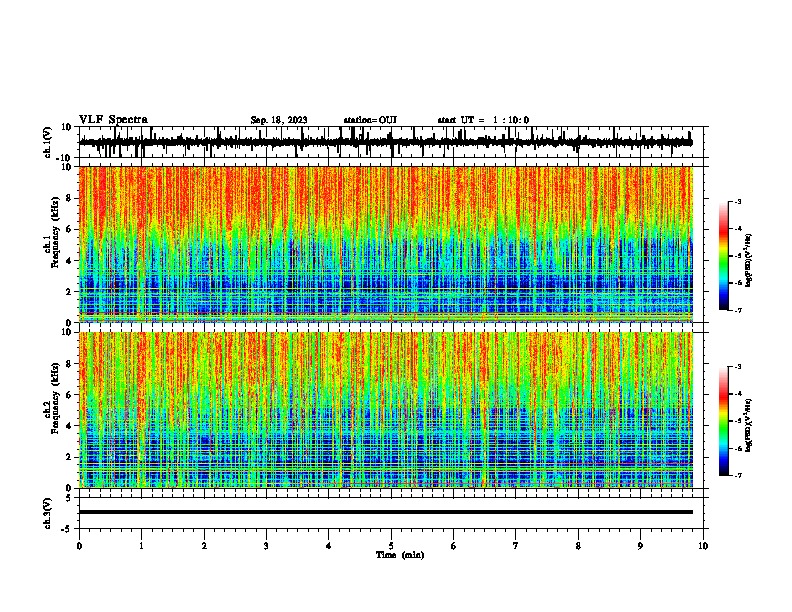The height and width of the screenshot is (612, 792).
Task: Select the date text "Sep. 18, 2023"
Action: point(279,120)
